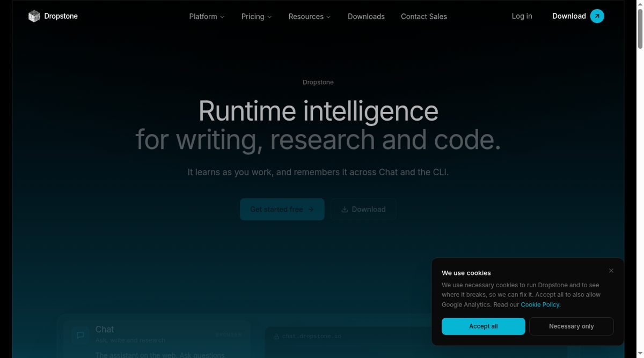Open the Cookie Policy link
Screen dimensions: 644x358
coord(540,304)
